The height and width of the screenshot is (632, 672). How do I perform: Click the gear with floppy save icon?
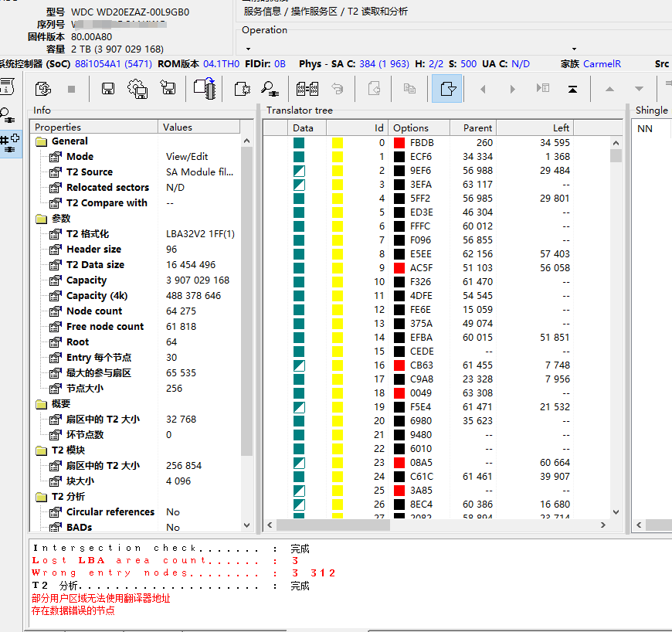click(137, 89)
